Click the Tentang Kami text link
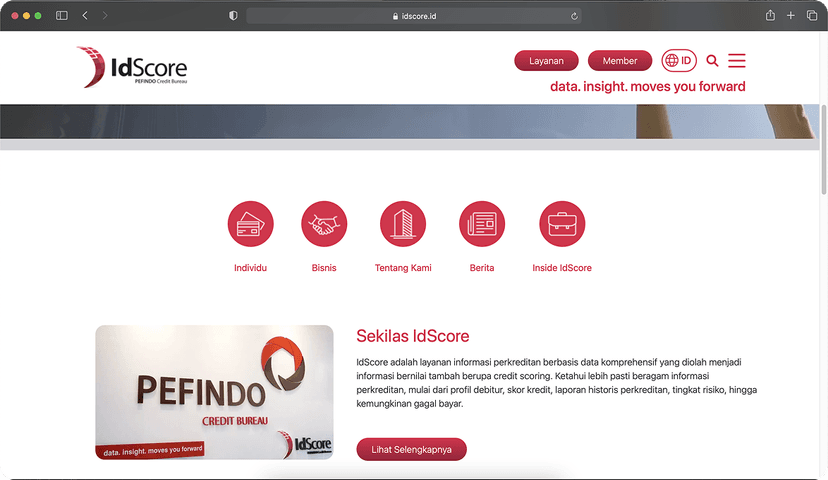The height and width of the screenshot is (480, 828). (x=403, y=268)
